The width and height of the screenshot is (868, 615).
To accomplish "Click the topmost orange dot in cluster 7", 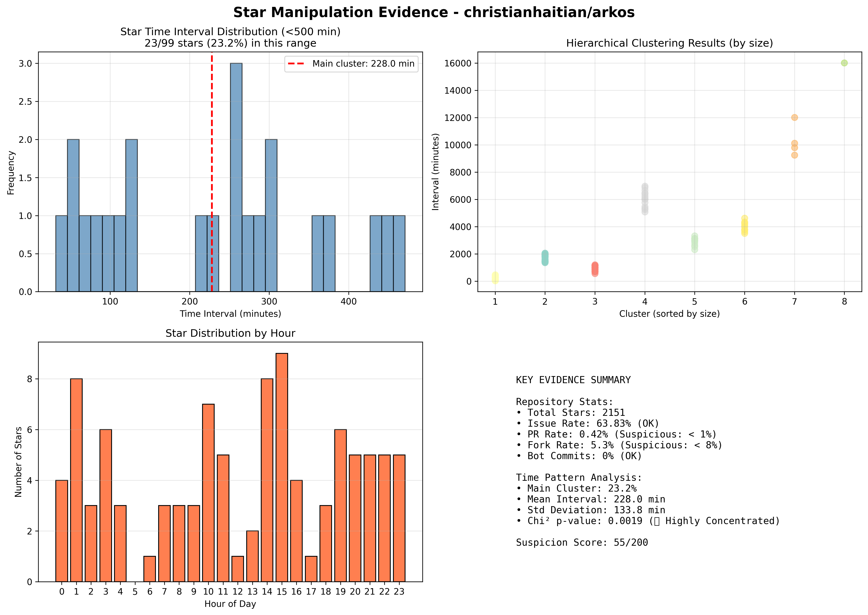I will (795, 117).
